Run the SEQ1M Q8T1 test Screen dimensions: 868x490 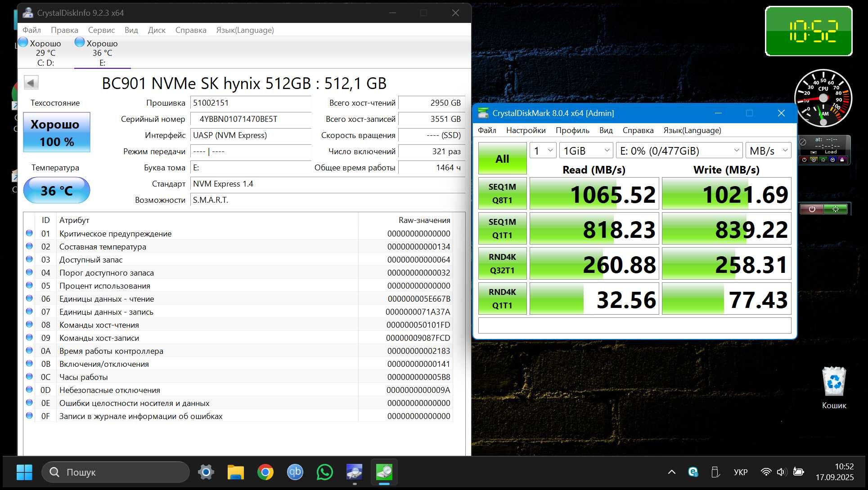coord(502,193)
